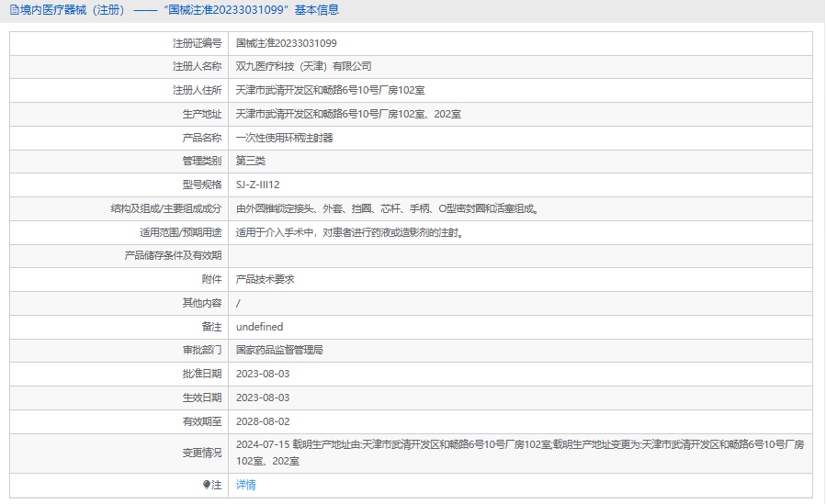Open the 详情 link
This screenshot has height=504, width=826.
click(246, 485)
